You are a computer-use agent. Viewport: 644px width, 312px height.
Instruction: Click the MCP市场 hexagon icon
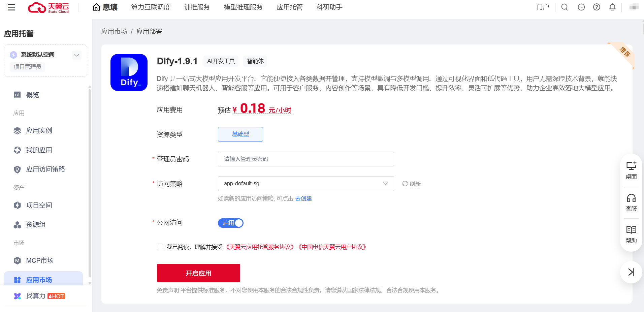17,260
